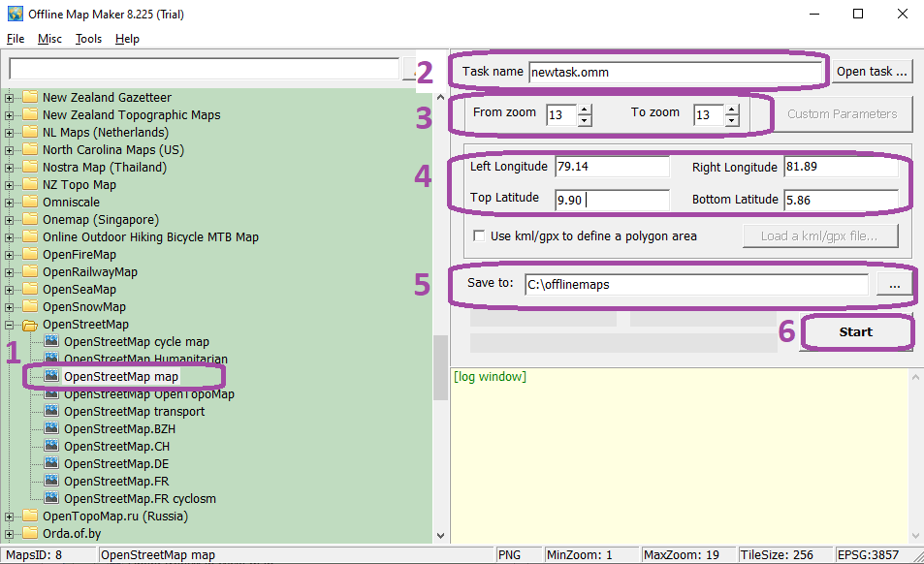
Task: Expand the Nostra Map (Thailand) node
Action: click(x=9, y=168)
